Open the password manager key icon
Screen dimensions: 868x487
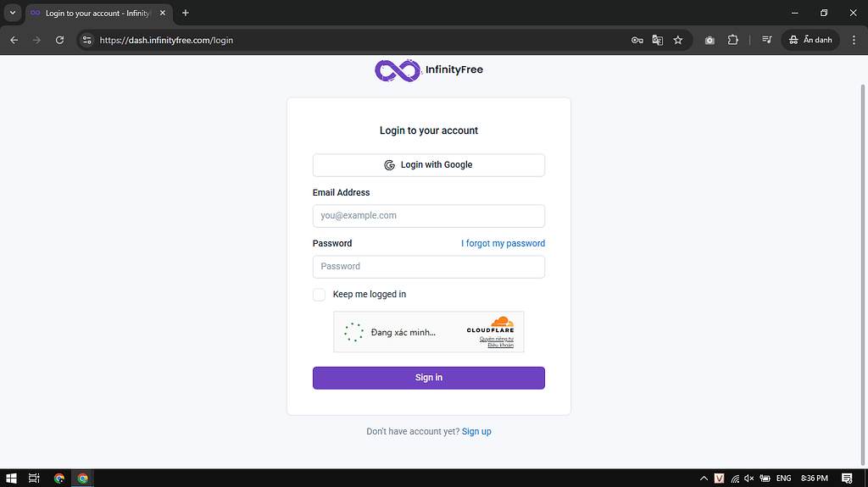637,40
